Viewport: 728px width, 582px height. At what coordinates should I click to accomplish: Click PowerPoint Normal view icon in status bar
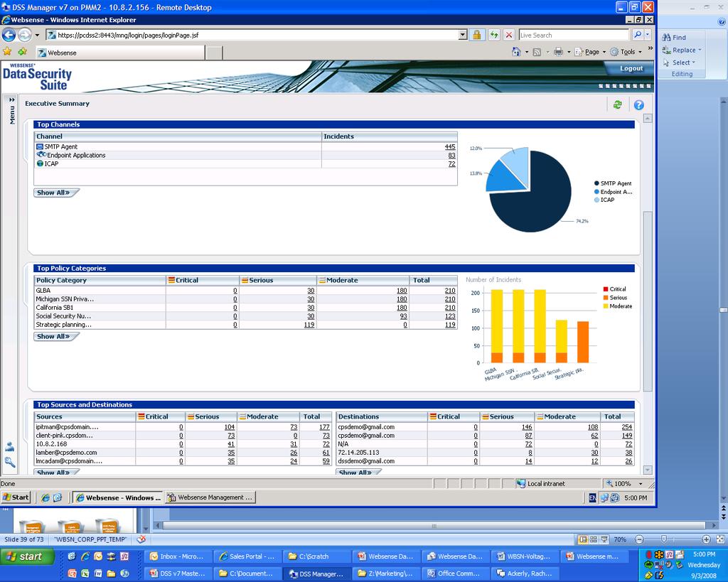point(583,539)
